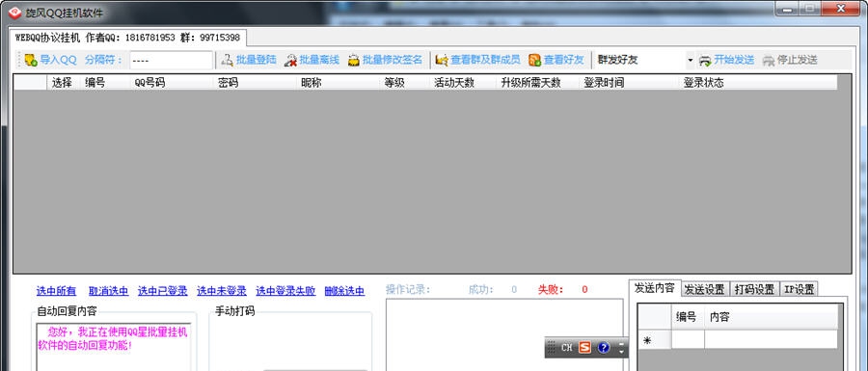Switch to the 打码设置 tab
Screen dimensions: 868x371
(754, 289)
